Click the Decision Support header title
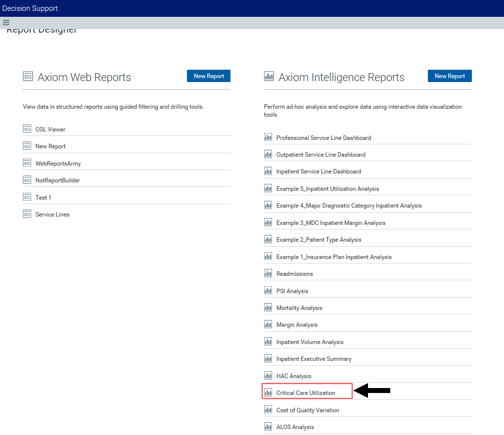Image resolution: width=504 pixels, height=435 pixels. point(30,8)
